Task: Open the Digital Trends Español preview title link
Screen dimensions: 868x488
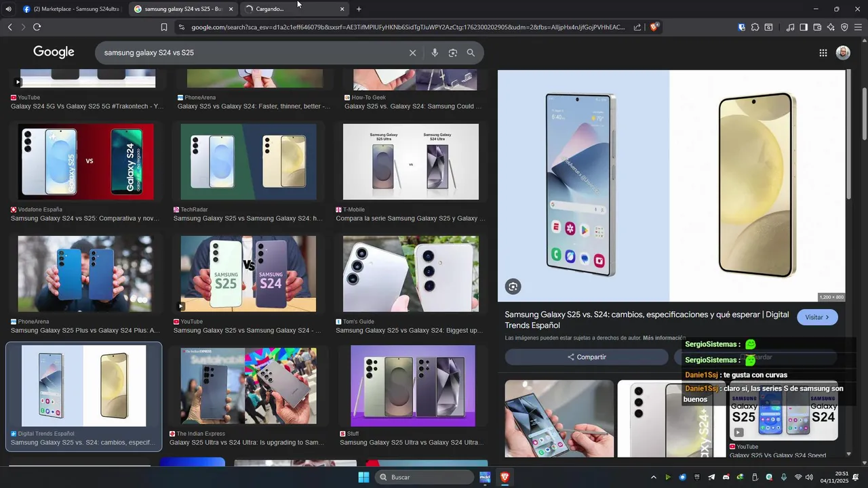Action: [x=647, y=320]
